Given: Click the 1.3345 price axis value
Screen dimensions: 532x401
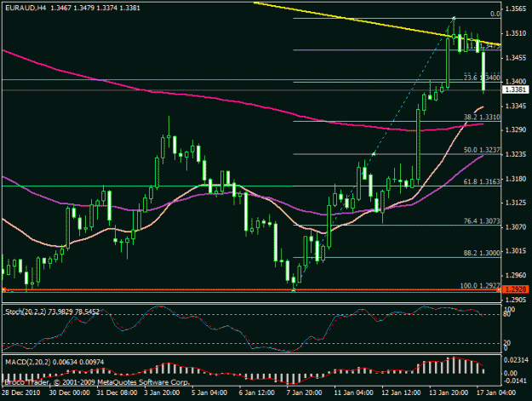Looking at the screenshot, I should point(516,106).
